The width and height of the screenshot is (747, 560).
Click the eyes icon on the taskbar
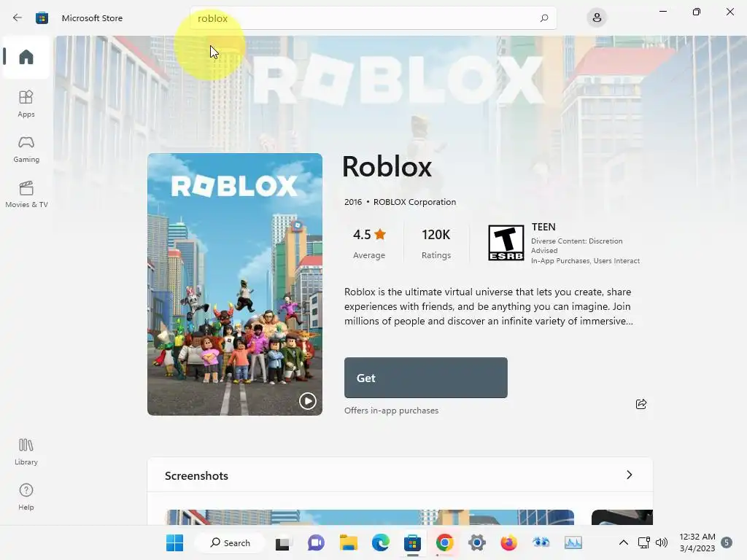click(x=541, y=542)
